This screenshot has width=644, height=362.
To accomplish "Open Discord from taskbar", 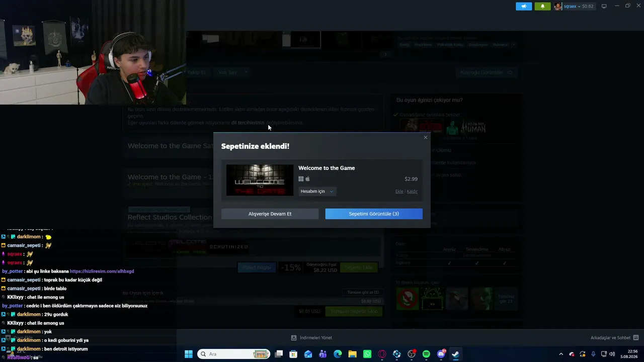I will coord(441,354).
